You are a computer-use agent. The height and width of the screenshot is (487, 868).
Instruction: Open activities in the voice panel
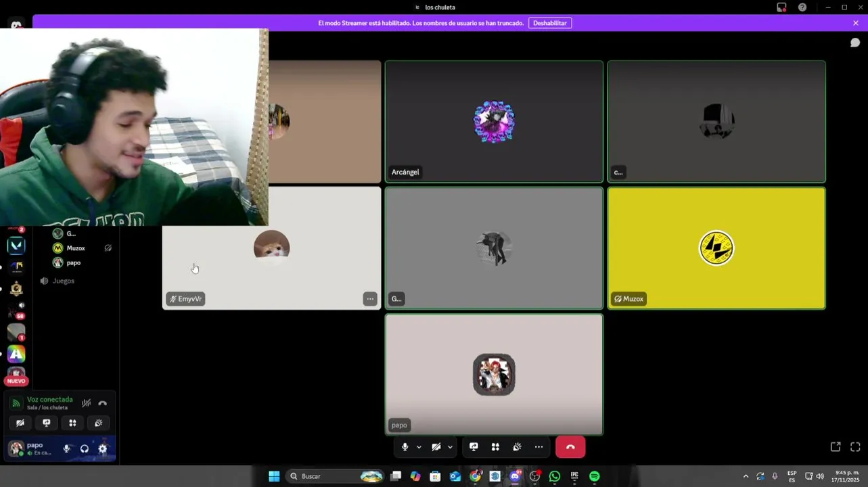[72, 423]
